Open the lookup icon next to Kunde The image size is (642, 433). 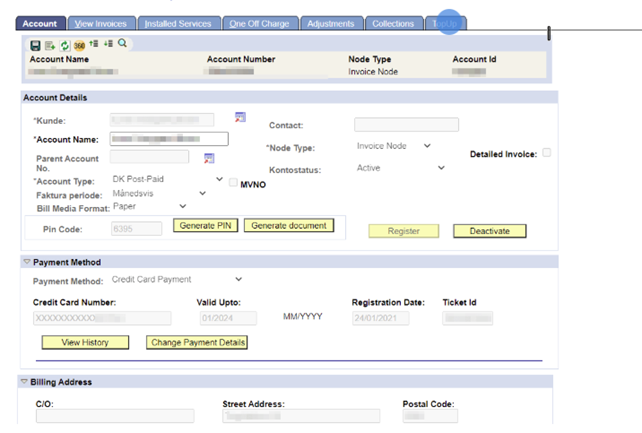pyautogui.click(x=240, y=118)
